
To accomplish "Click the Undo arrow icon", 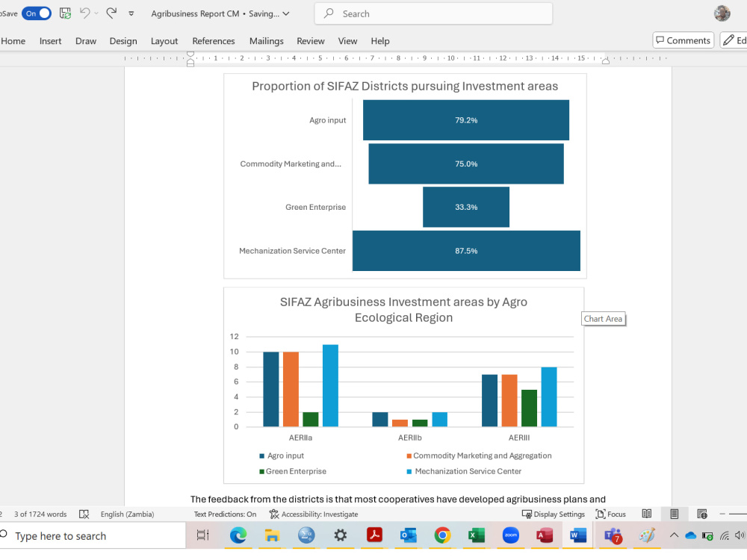I will pos(85,13).
